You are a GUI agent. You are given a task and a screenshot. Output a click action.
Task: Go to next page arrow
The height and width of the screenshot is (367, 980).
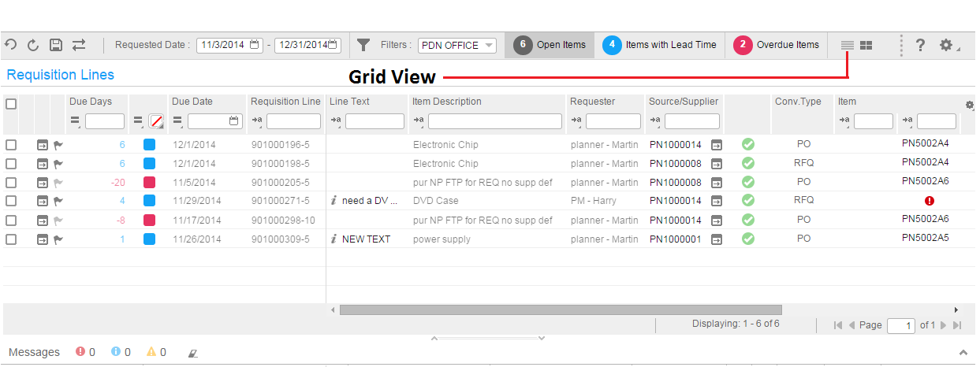click(944, 325)
